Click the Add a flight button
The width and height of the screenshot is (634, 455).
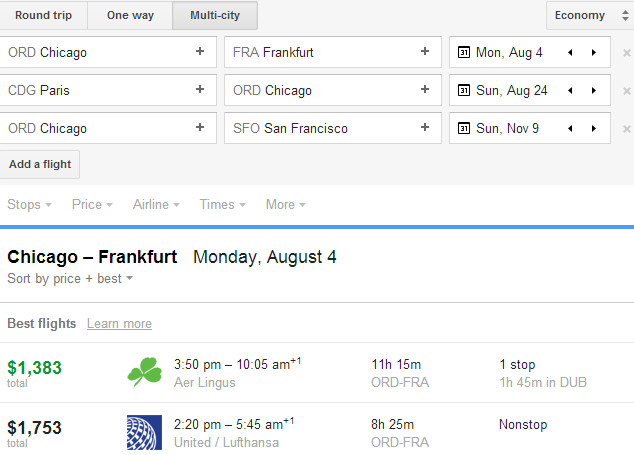[x=40, y=164]
